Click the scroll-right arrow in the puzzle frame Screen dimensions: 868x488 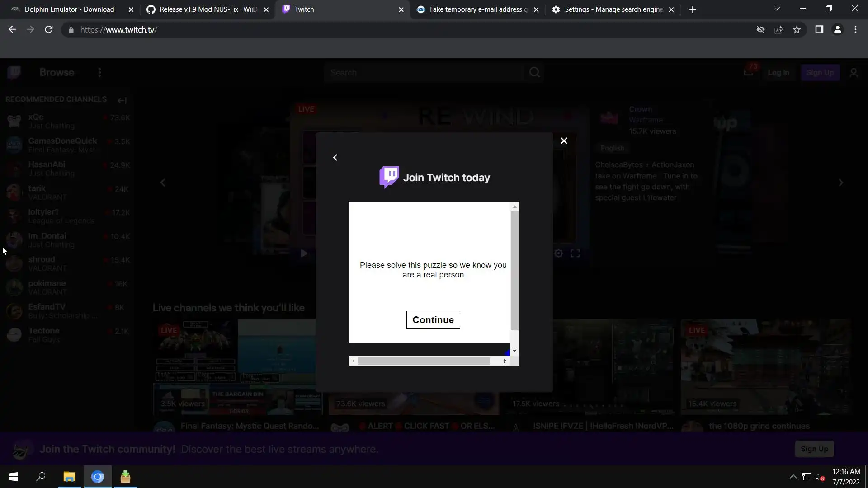pyautogui.click(x=505, y=361)
